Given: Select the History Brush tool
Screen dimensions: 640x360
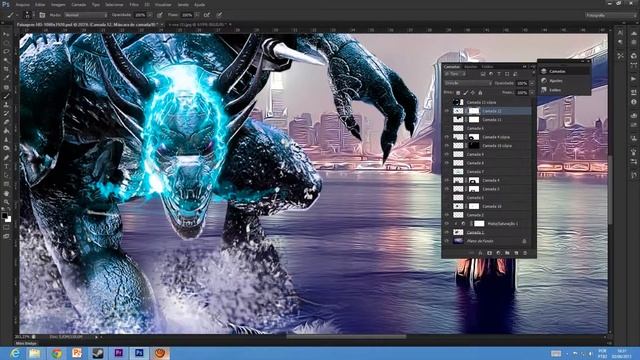Looking at the screenshot, I should 6,113.
